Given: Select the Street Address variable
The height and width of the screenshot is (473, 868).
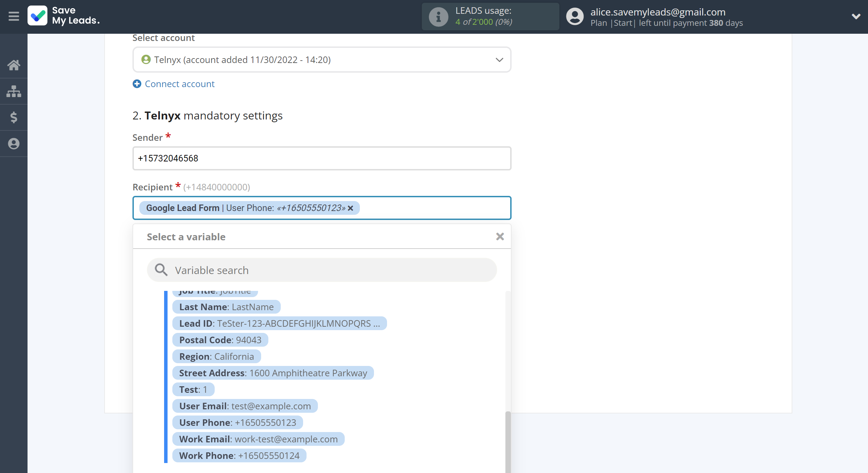Looking at the screenshot, I should pos(273,373).
